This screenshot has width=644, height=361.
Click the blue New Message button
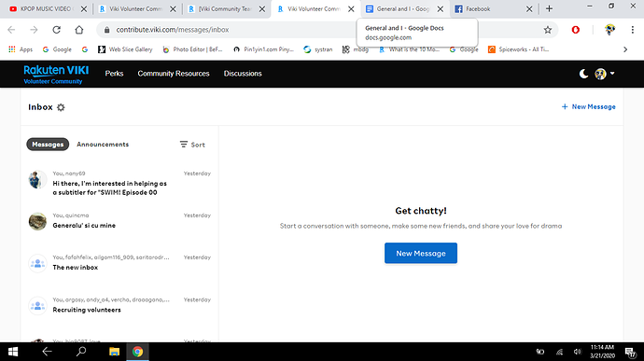click(421, 253)
